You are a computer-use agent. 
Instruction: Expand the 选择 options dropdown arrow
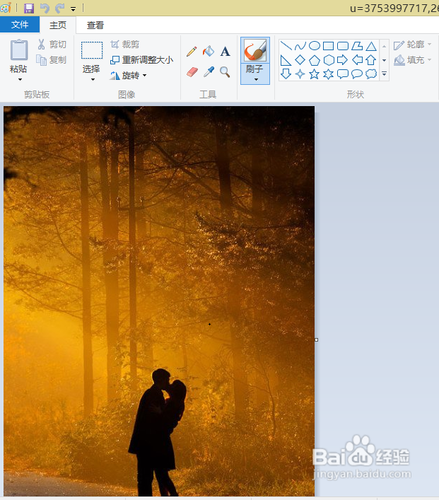(93, 79)
